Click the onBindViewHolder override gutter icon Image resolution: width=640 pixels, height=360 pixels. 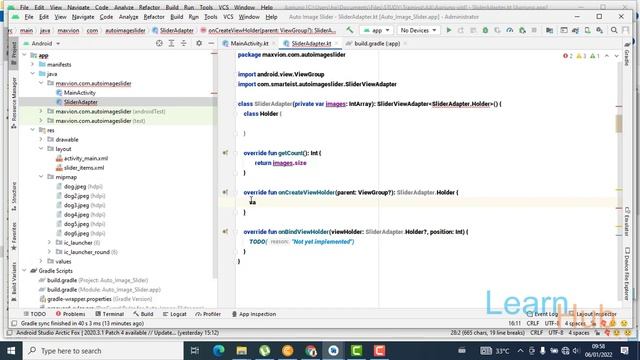[225, 231]
